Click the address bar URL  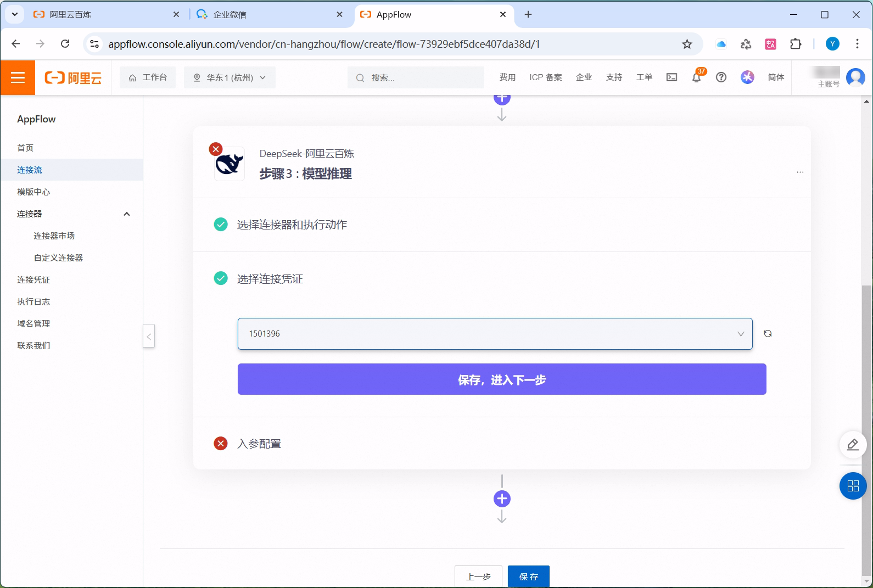point(324,44)
